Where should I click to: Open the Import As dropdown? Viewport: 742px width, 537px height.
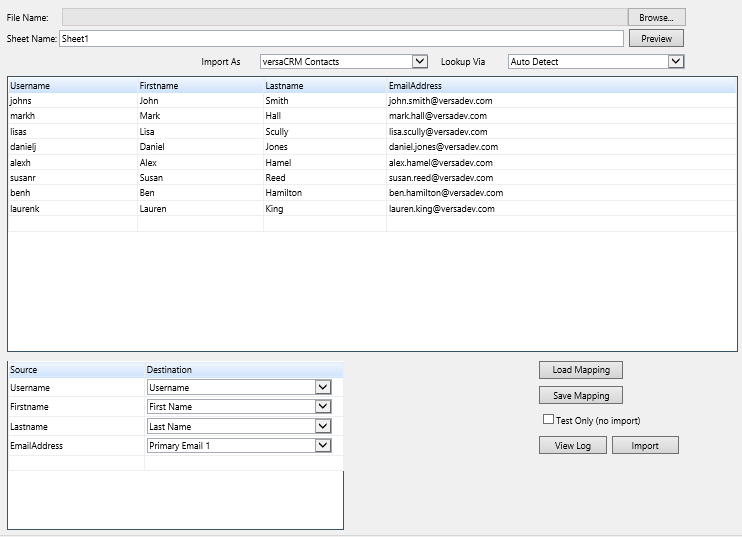(x=344, y=62)
